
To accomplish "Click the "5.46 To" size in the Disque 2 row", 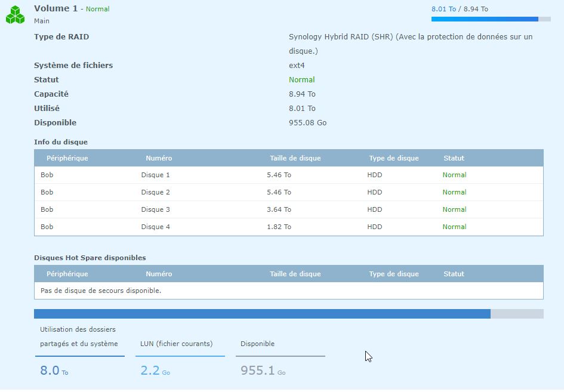I will point(279,192).
